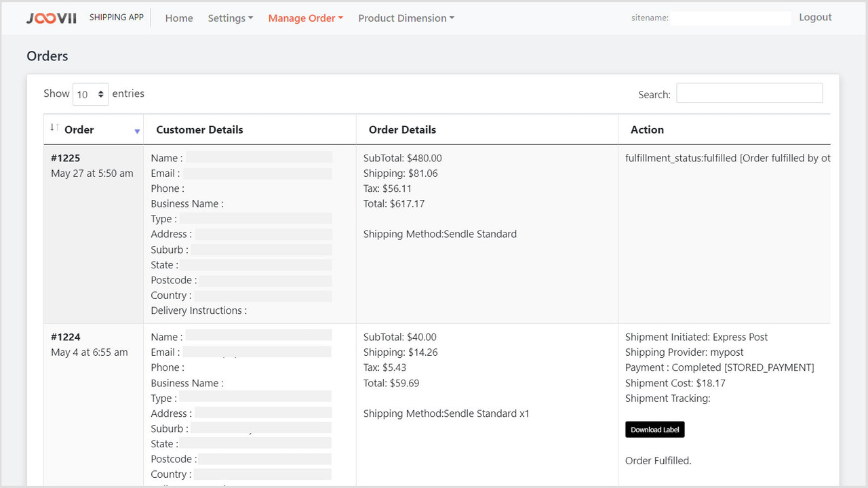868x488 pixels.
Task: Open the Product Dimension dropdown
Action: [x=406, y=18]
